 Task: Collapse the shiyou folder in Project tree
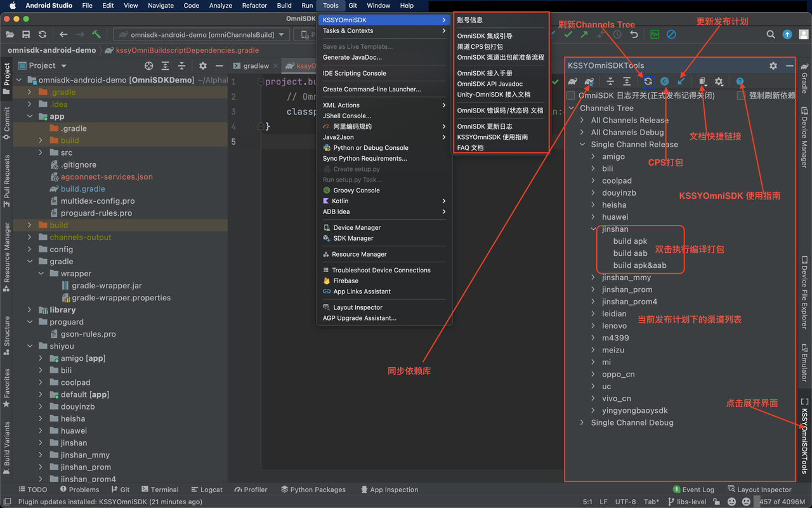pyautogui.click(x=30, y=346)
